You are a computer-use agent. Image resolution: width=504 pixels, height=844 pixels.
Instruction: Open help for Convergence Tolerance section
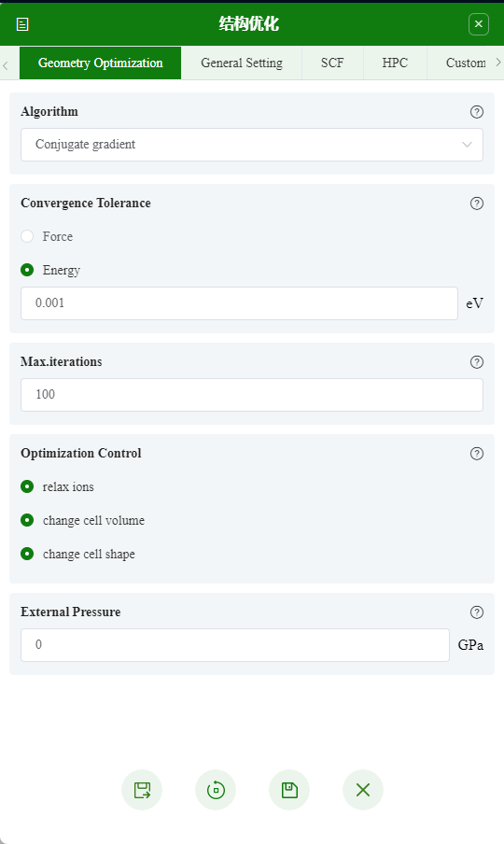pos(477,204)
